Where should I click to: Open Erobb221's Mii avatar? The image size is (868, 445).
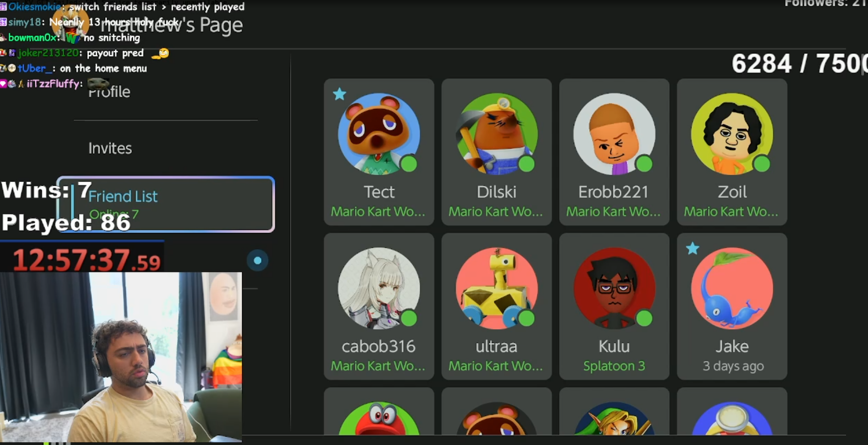click(614, 134)
